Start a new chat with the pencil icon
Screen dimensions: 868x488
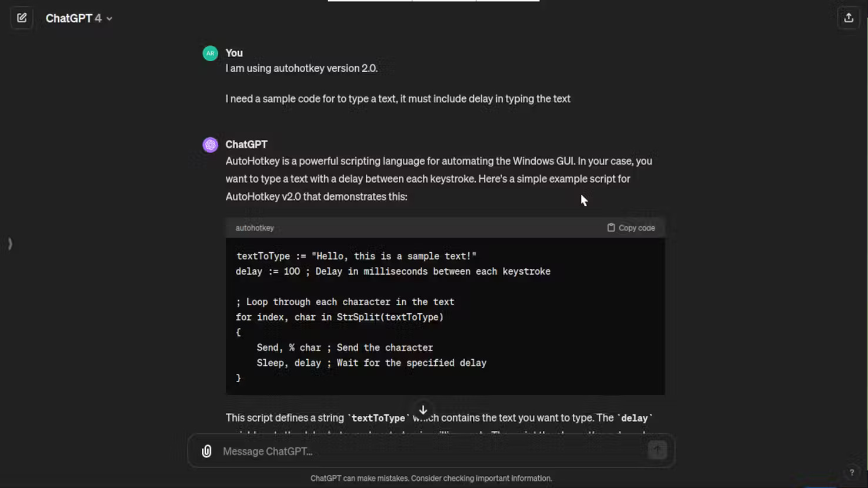pyautogui.click(x=22, y=18)
